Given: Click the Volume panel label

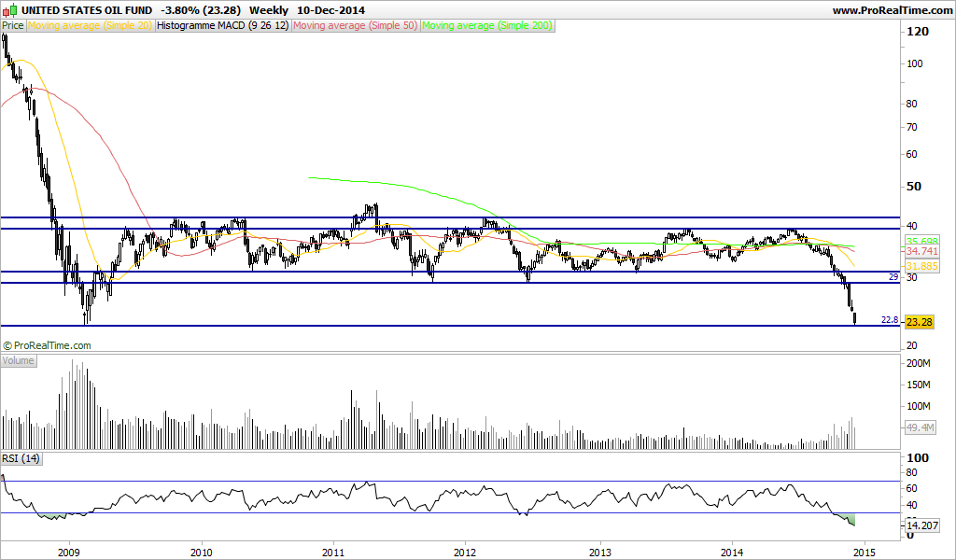Looking at the screenshot, I should (19, 361).
